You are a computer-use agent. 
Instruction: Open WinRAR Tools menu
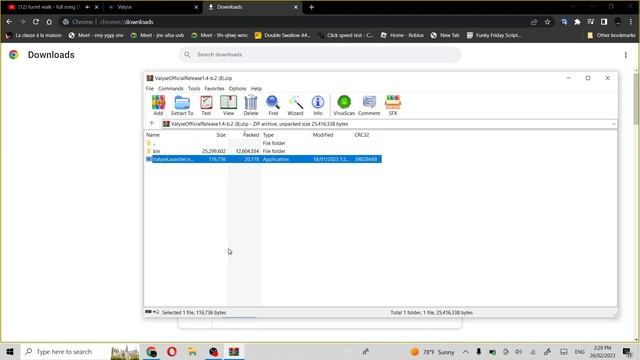point(194,89)
